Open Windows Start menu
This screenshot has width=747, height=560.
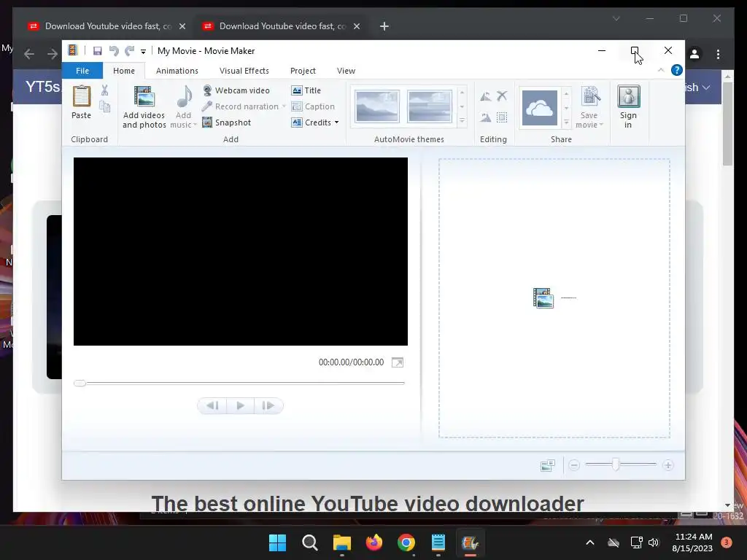(x=277, y=542)
